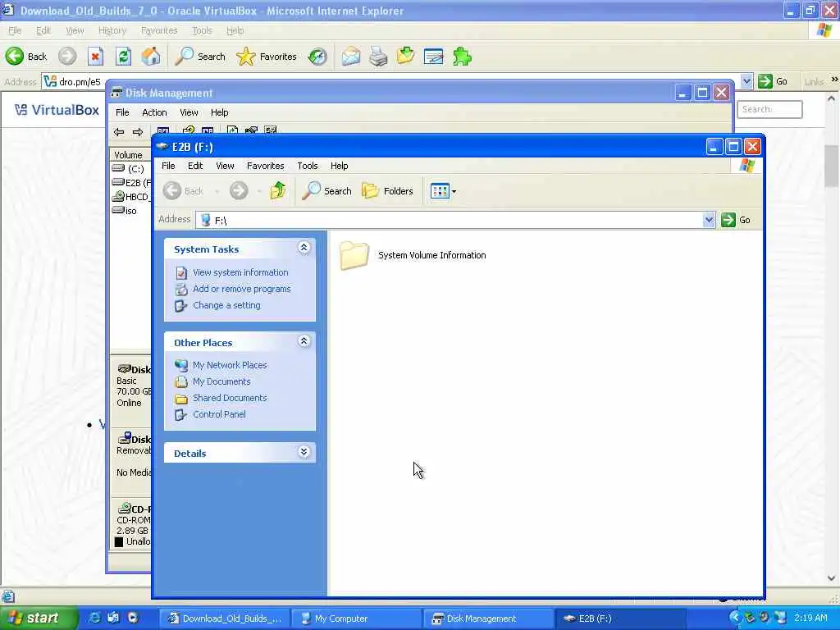The height and width of the screenshot is (630, 840).
Task: Switch to Download_Old_Builds taskbar button
Action: tap(225, 619)
